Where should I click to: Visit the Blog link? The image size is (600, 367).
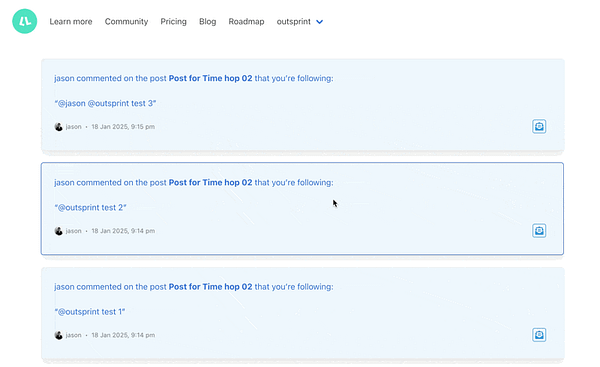207,21
